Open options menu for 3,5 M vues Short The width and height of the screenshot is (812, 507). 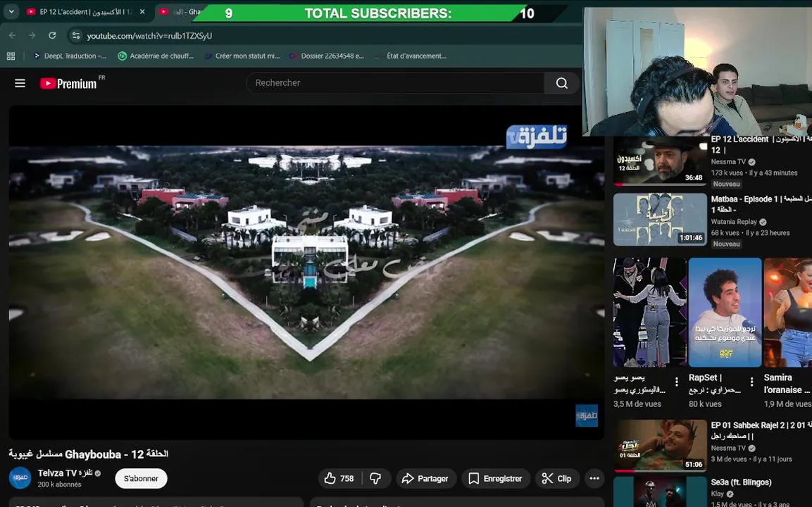[x=676, y=382]
